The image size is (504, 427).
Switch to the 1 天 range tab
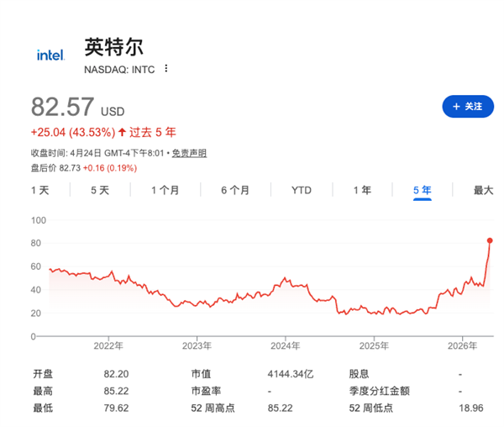click(39, 191)
